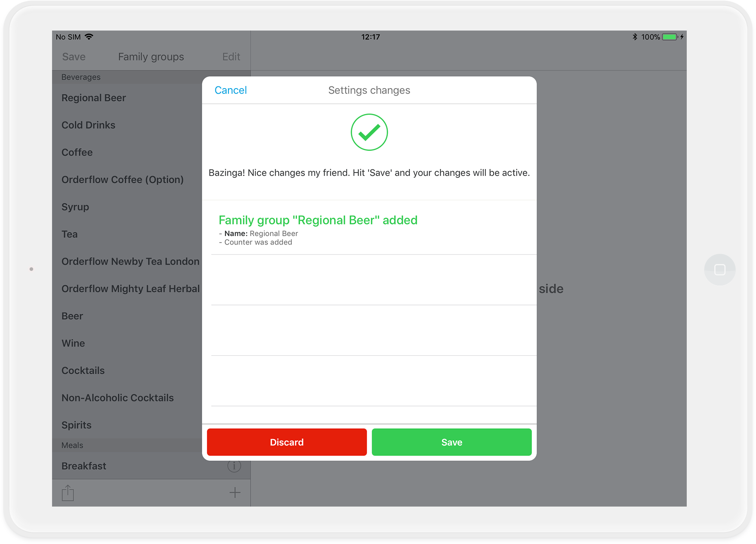This screenshot has height=544, width=756.
Task: Tap the 12:17 clock in the status bar
Action: [370, 37]
